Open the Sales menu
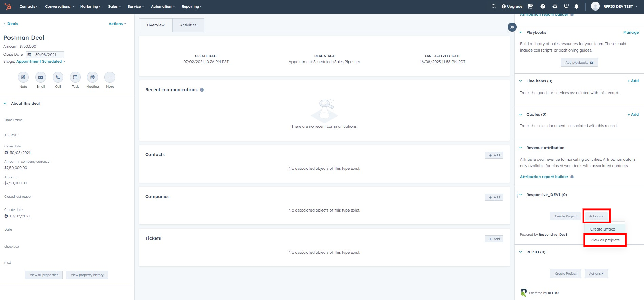The width and height of the screenshot is (644, 300). [x=115, y=6]
